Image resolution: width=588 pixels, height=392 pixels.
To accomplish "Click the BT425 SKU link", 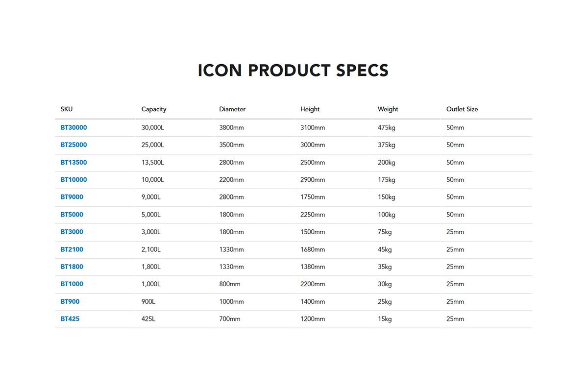I will 70,319.
